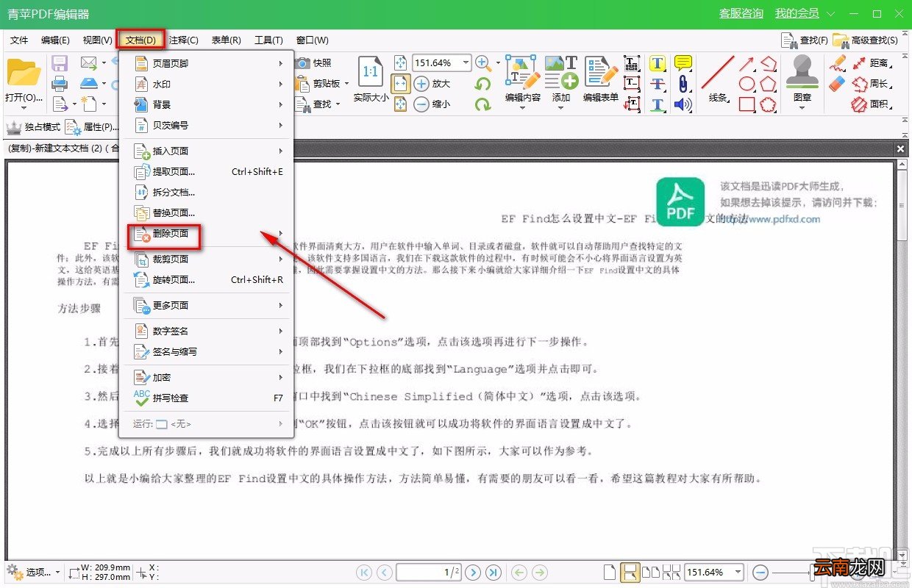Choose 拼写检查 menu entry

207,398
